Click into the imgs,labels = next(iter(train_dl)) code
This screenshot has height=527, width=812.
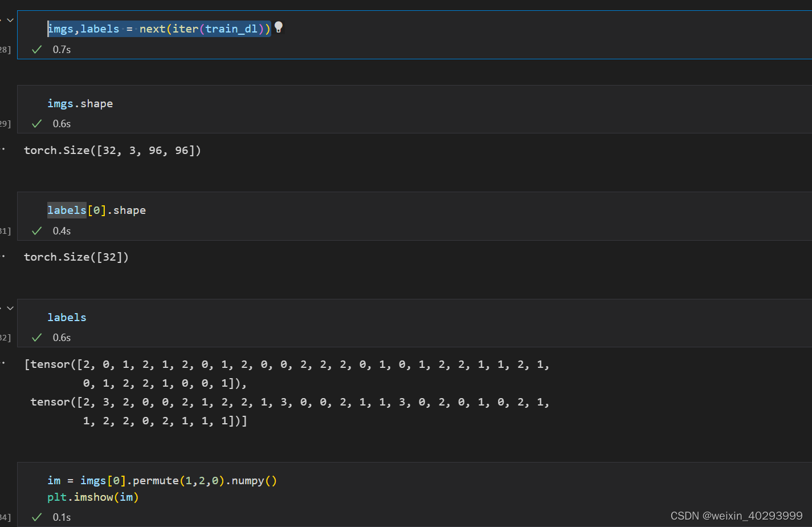coord(159,29)
